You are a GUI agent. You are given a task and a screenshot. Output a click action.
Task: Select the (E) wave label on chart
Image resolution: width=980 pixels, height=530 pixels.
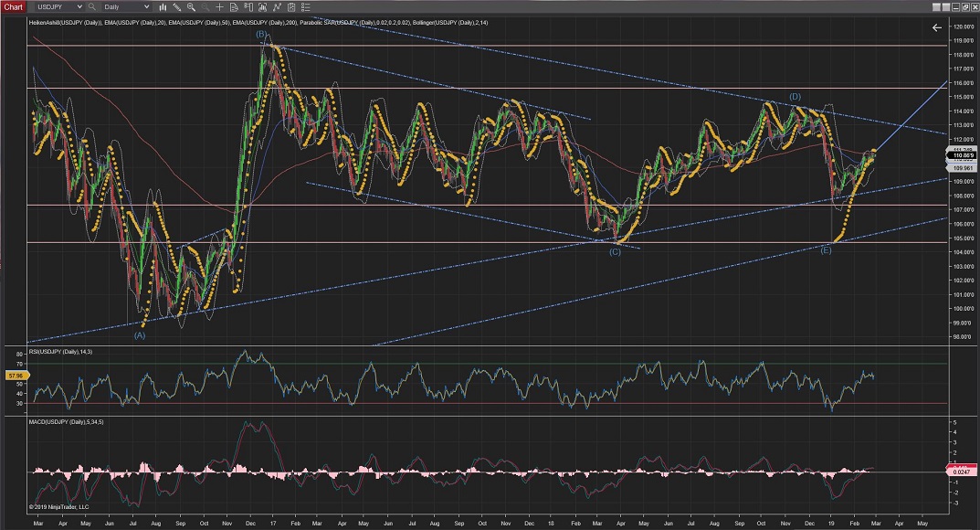[x=826, y=250]
